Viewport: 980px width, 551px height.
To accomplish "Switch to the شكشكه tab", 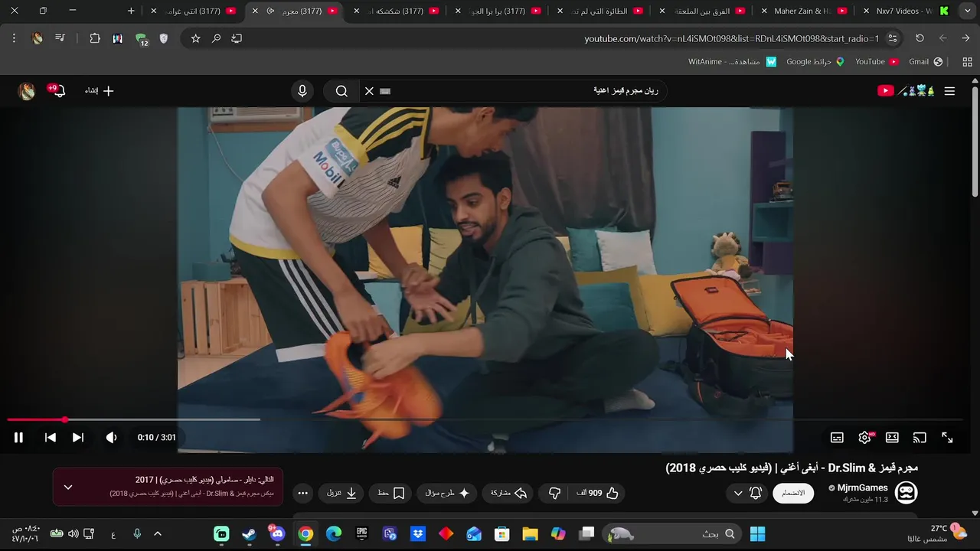I will [397, 11].
